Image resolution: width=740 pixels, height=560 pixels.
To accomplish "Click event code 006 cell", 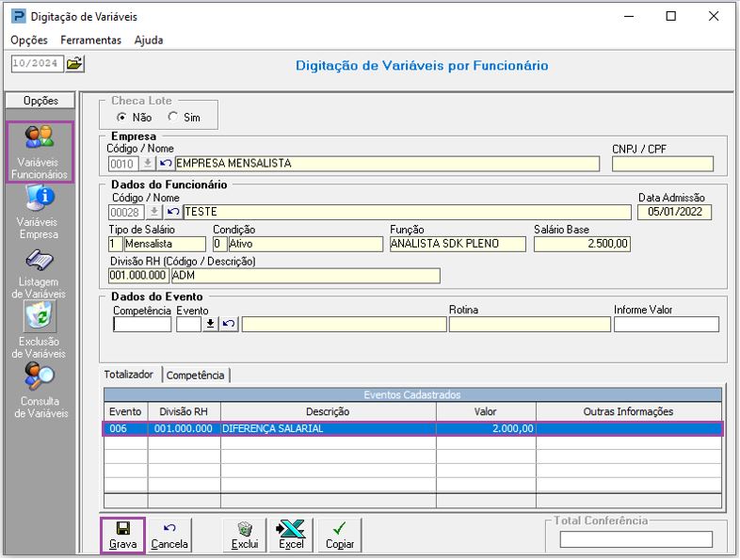I will (x=125, y=428).
